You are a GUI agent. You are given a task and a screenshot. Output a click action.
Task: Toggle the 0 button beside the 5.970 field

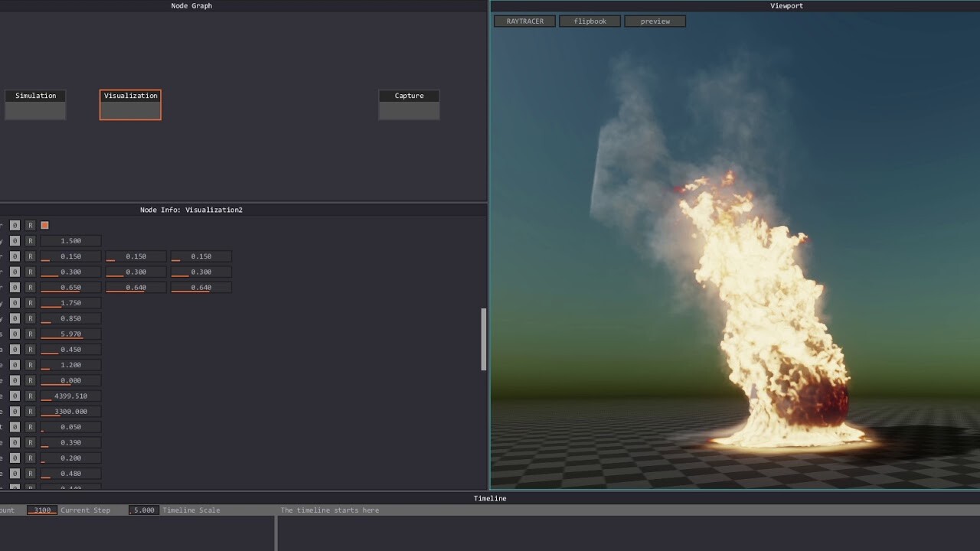pyautogui.click(x=14, y=334)
